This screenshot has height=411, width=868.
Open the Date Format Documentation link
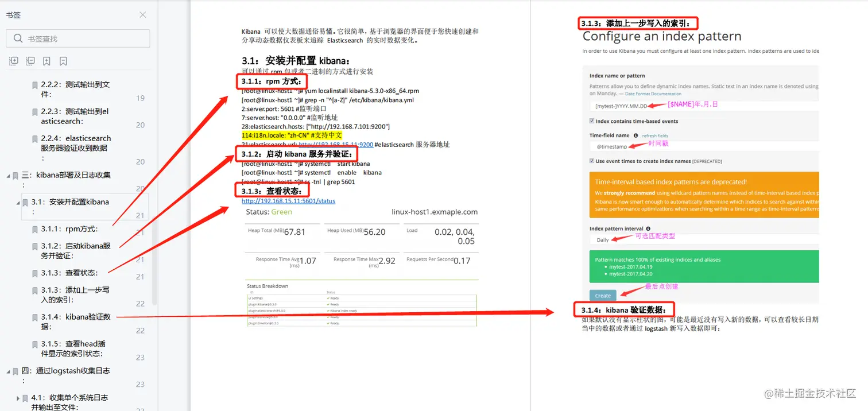[x=653, y=94]
